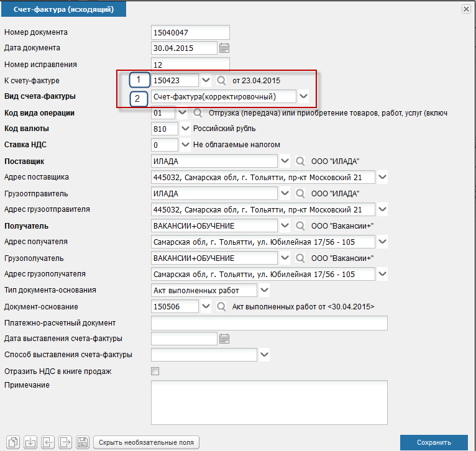This screenshot has width=476, height=451.
Task: Expand Грузополучатель dropdown arrow
Action: click(x=285, y=258)
